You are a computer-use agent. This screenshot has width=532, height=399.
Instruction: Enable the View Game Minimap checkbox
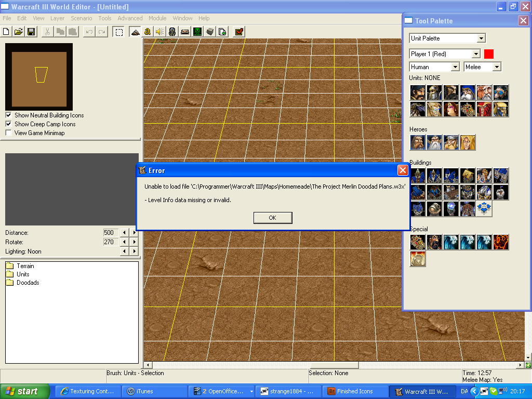point(8,133)
